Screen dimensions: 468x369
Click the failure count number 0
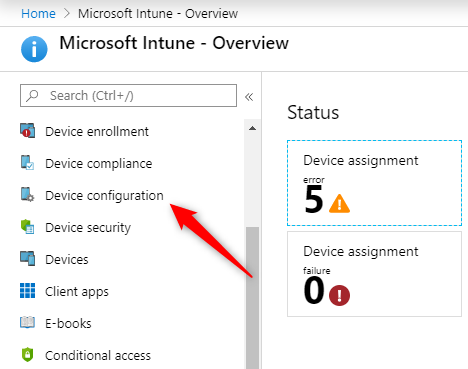pos(314,290)
